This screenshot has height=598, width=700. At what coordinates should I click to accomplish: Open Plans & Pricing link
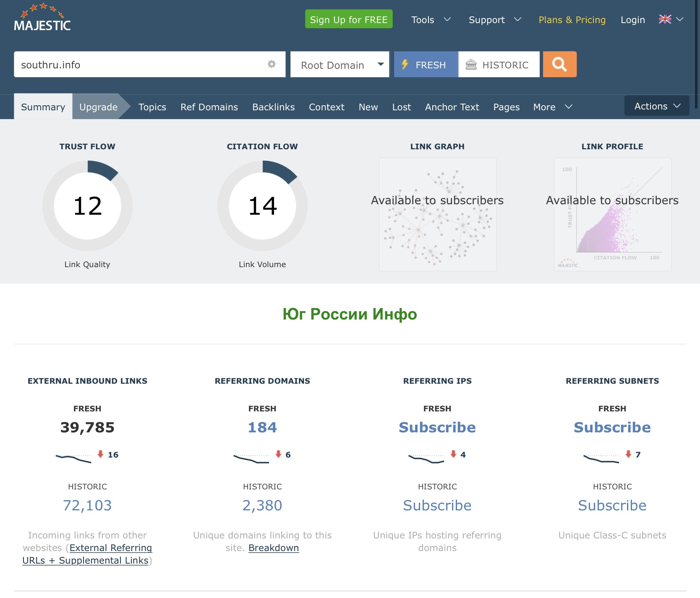572,20
